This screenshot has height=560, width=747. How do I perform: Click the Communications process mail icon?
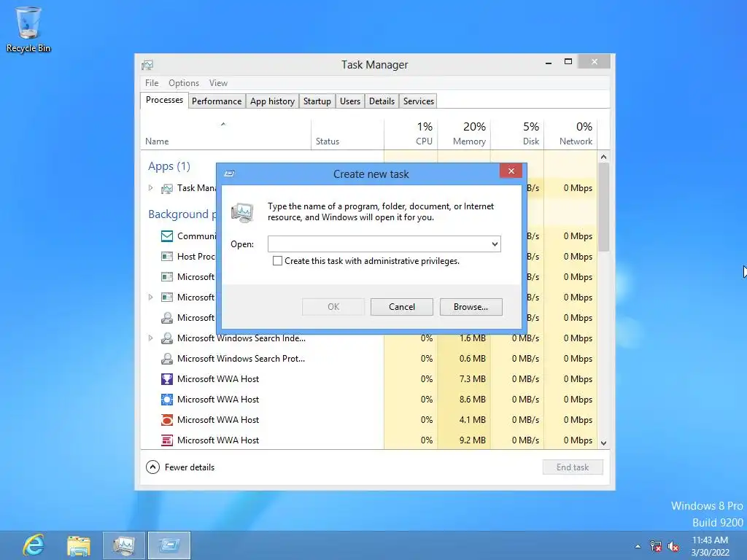point(167,236)
